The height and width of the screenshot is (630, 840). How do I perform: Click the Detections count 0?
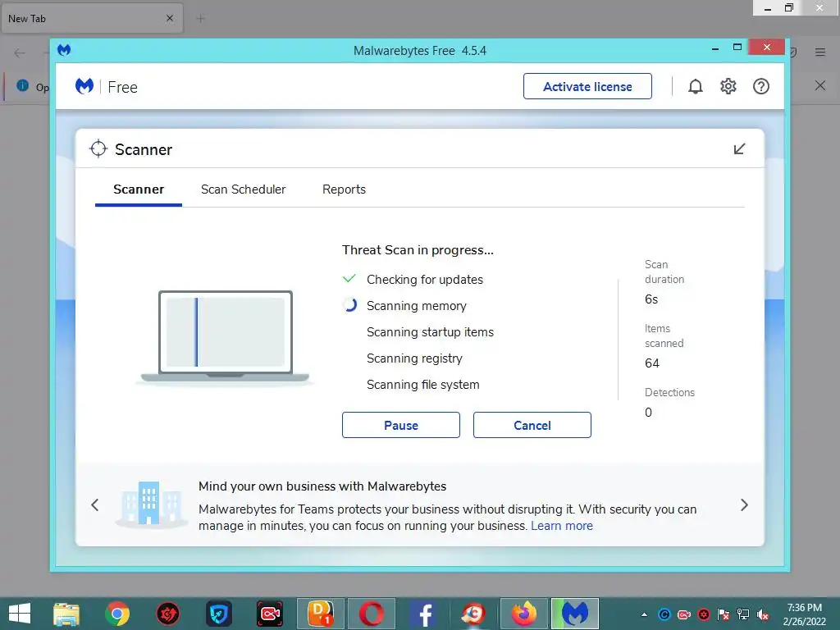pos(648,413)
